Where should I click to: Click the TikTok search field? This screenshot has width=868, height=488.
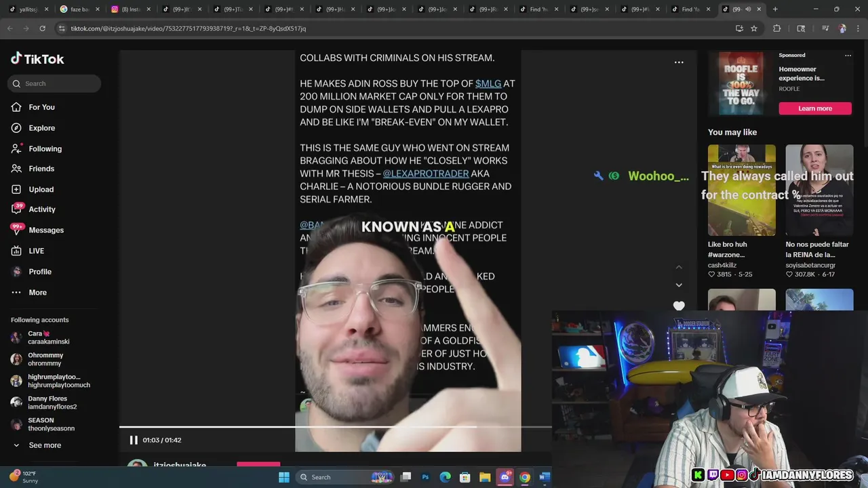pyautogui.click(x=54, y=83)
